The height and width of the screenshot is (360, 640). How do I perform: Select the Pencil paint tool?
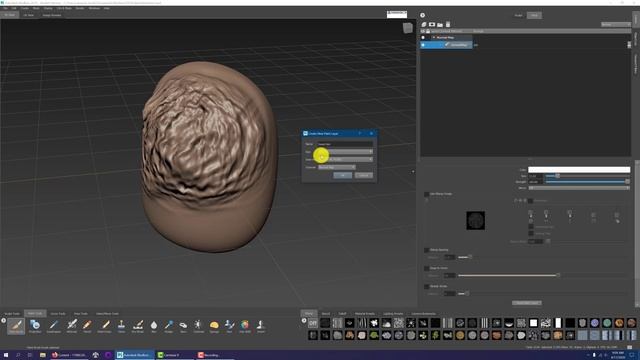click(87, 326)
